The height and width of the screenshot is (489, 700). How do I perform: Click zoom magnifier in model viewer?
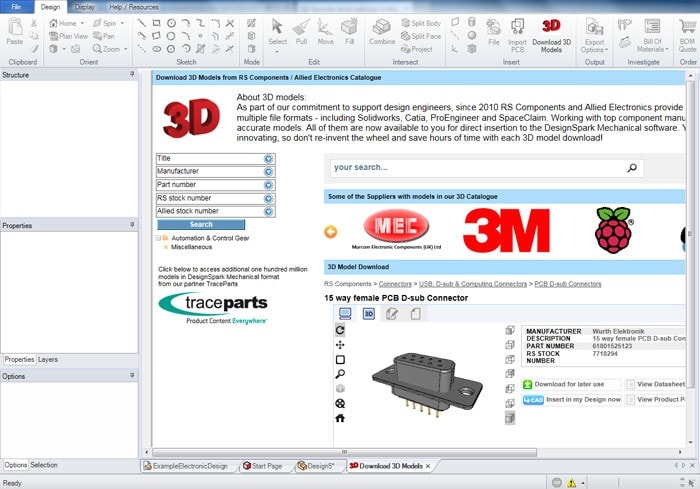click(x=340, y=374)
